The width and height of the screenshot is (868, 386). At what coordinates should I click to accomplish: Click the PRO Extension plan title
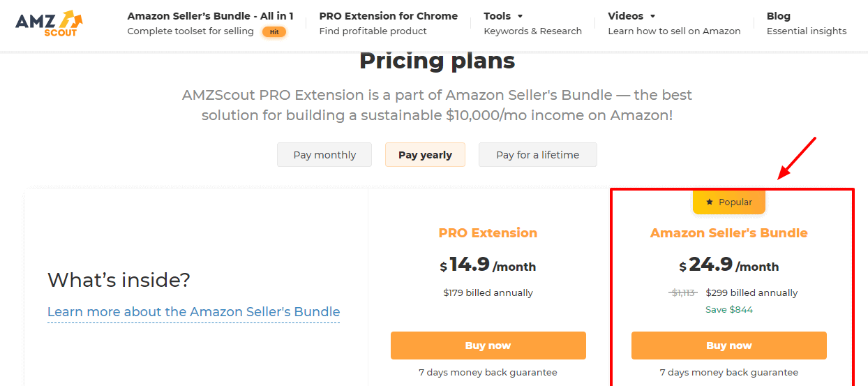tap(488, 233)
